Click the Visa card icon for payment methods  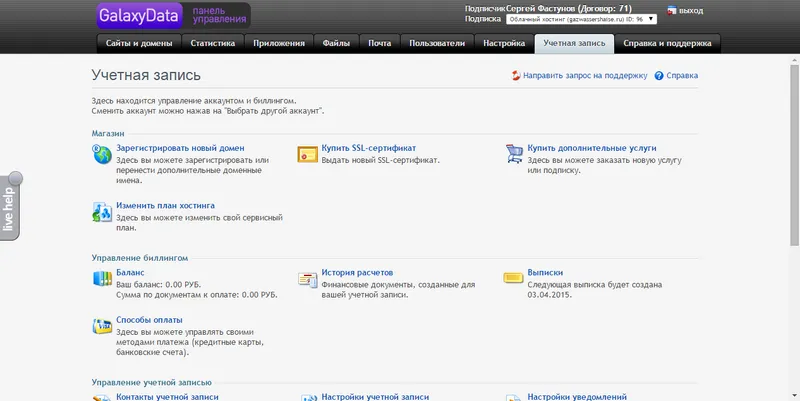(x=102, y=326)
